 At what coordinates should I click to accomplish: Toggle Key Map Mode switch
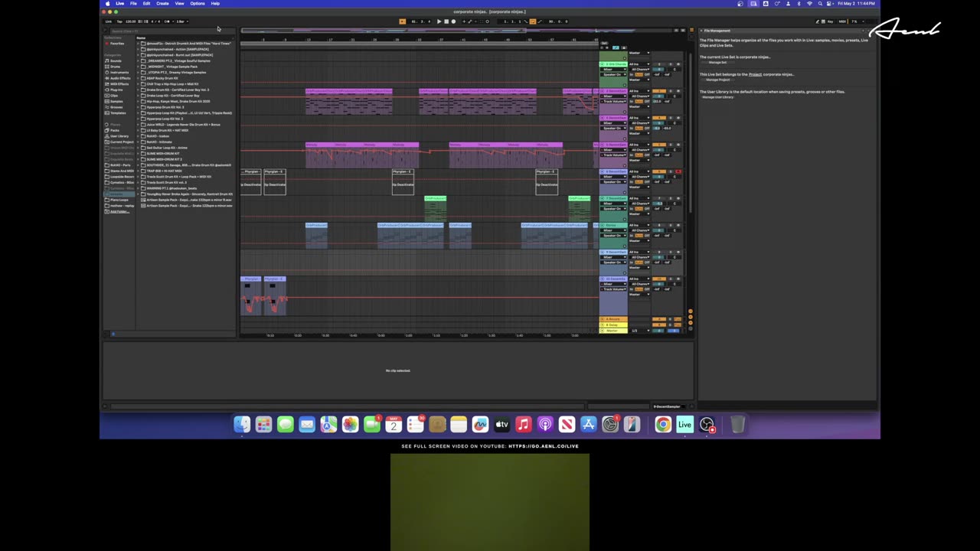point(831,21)
